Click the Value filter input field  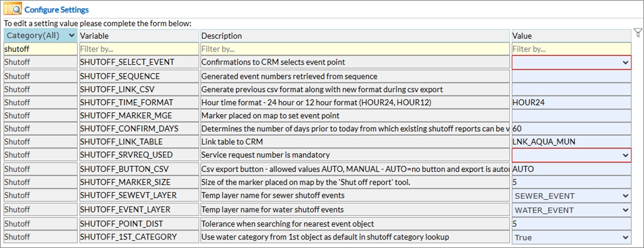pos(571,49)
